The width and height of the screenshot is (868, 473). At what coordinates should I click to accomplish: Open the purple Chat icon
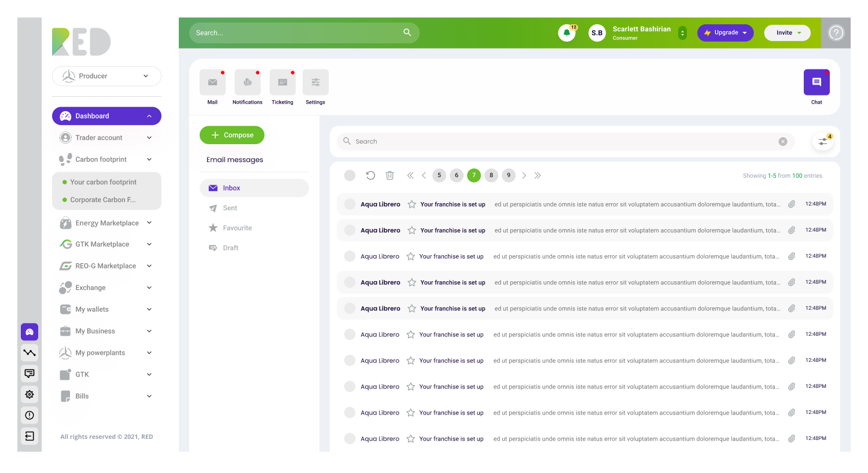tap(816, 82)
